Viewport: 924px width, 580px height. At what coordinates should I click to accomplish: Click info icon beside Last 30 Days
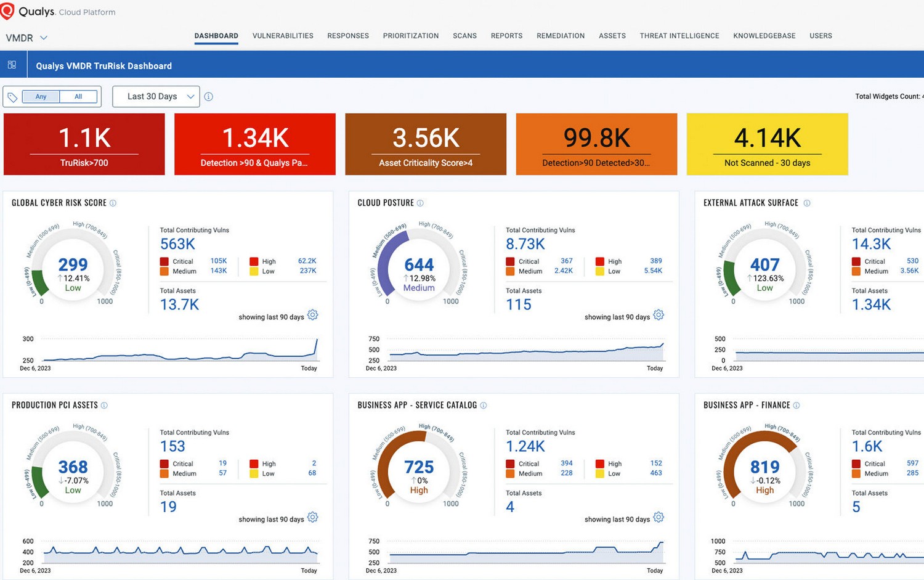pos(209,97)
